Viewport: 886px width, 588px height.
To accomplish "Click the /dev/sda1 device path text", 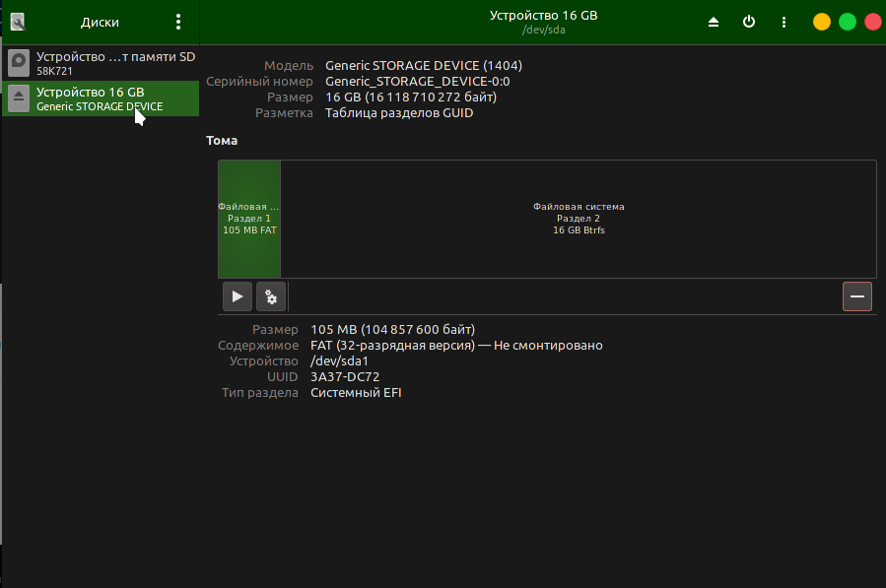I will tap(339, 361).
